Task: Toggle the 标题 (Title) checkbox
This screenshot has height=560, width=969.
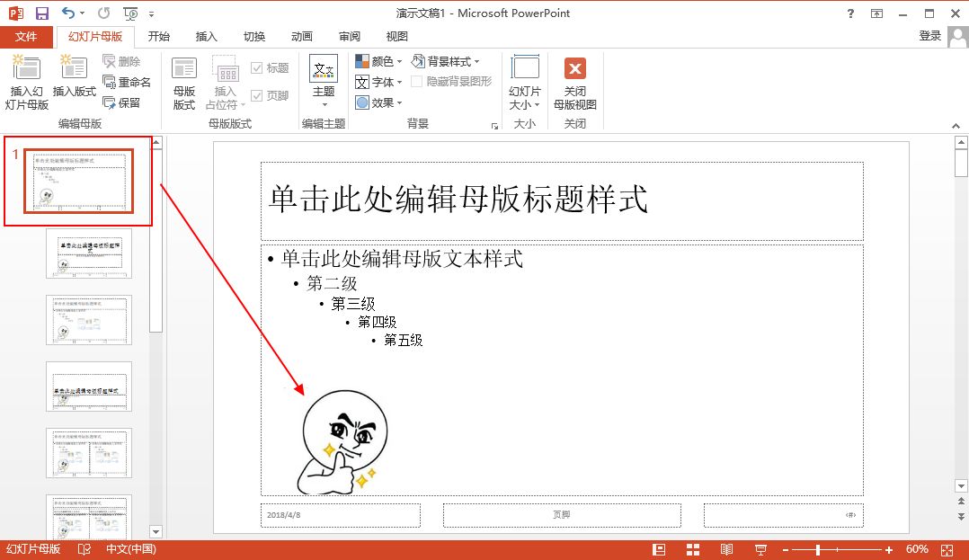Action: click(x=257, y=68)
